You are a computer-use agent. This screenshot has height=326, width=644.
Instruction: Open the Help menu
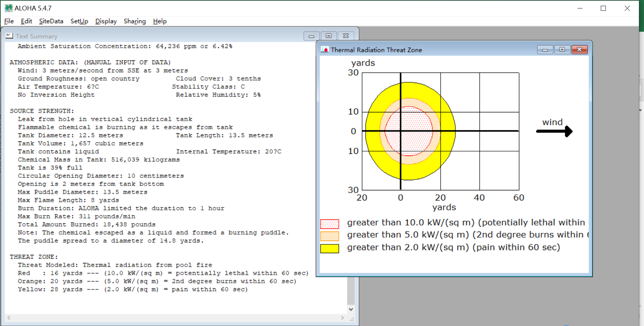[x=160, y=21]
